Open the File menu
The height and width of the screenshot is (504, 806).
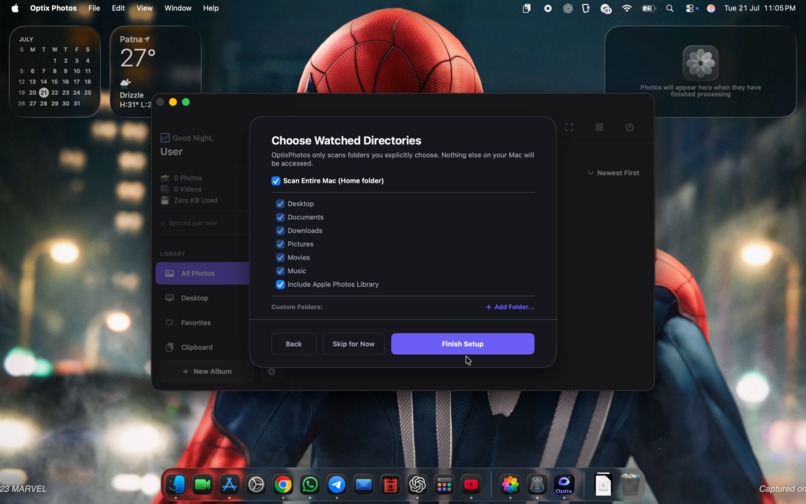[94, 8]
